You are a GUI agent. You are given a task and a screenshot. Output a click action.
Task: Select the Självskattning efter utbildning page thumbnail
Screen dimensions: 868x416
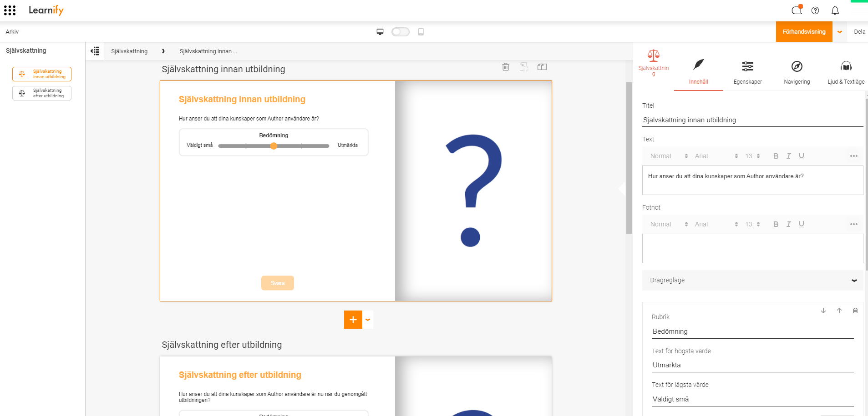pyautogui.click(x=42, y=93)
